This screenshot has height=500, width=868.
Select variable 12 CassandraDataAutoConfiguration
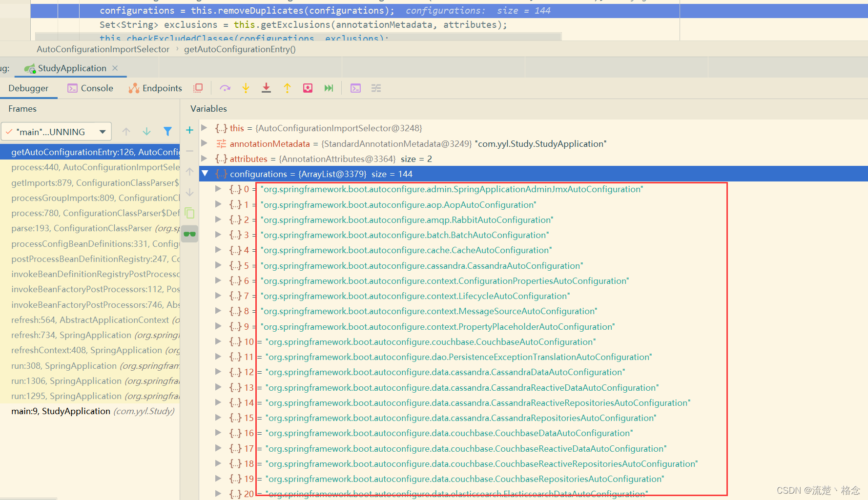coord(533,372)
